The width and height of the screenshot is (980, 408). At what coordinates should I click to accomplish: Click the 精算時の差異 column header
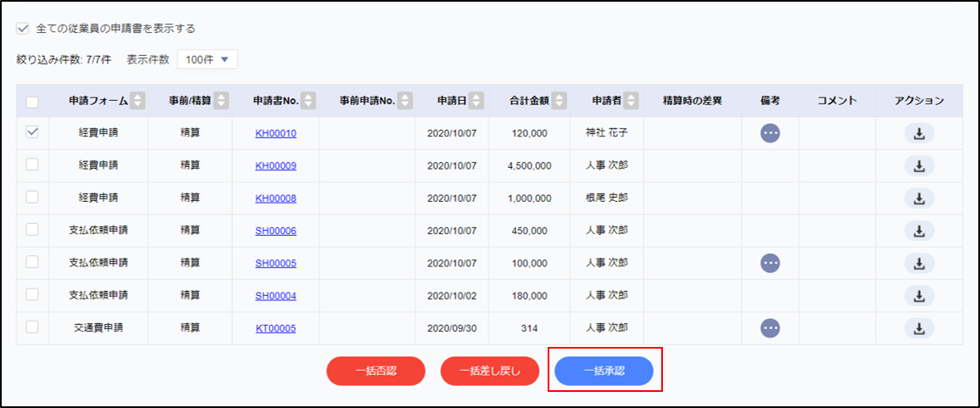click(x=693, y=101)
